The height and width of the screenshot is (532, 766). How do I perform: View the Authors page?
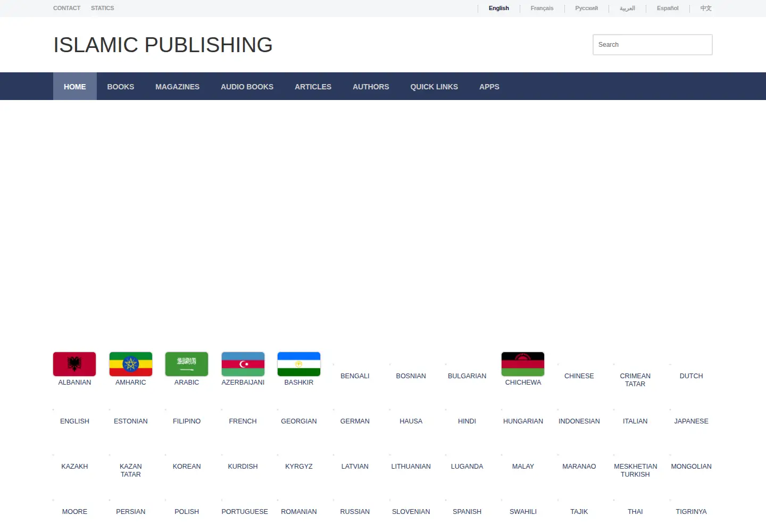371,87
